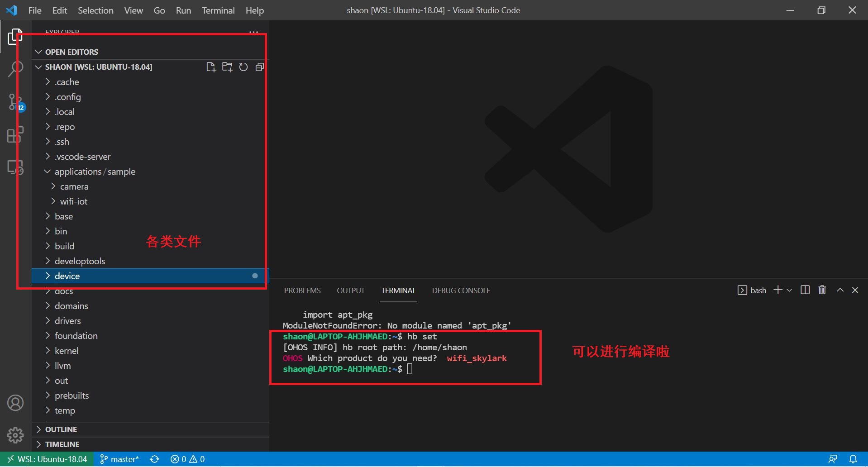Open the Selection menu
The height and width of the screenshot is (467, 868).
pos(95,10)
